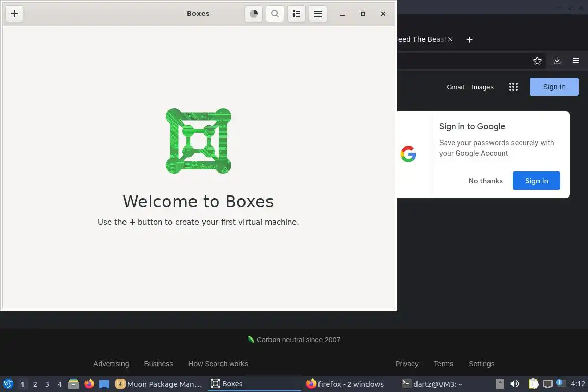The height and width of the screenshot is (392, 588).
Task: Open the network status tray icon
Action: [x=548, y=384]
